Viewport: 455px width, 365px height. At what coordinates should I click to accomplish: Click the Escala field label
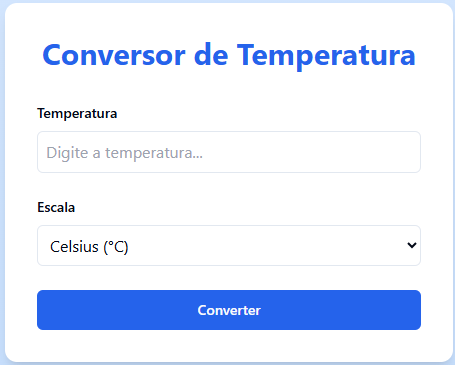click(56, 207)
